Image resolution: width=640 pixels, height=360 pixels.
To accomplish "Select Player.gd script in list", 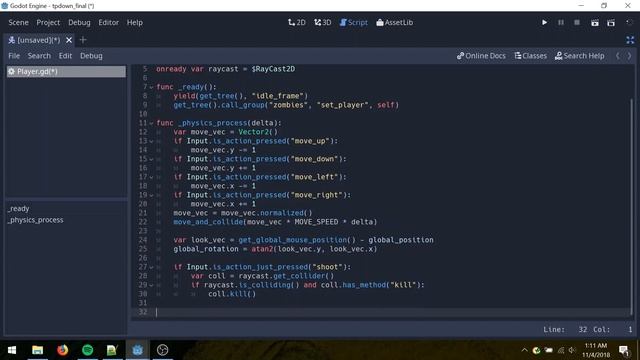I will [x=66, y=71].
